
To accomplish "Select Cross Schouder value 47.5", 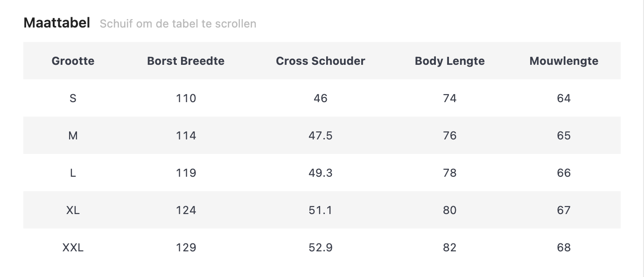I will tap(321, 136).
